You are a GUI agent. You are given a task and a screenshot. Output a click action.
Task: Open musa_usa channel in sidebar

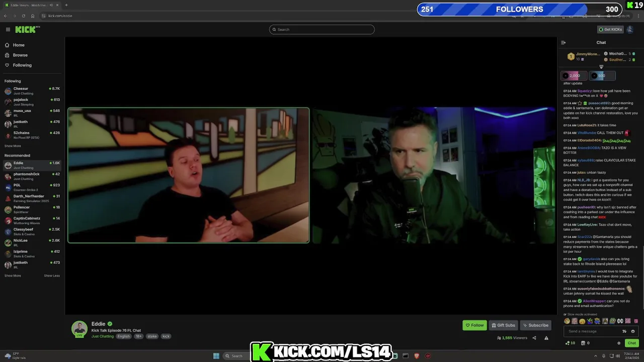tap(32, 113)
